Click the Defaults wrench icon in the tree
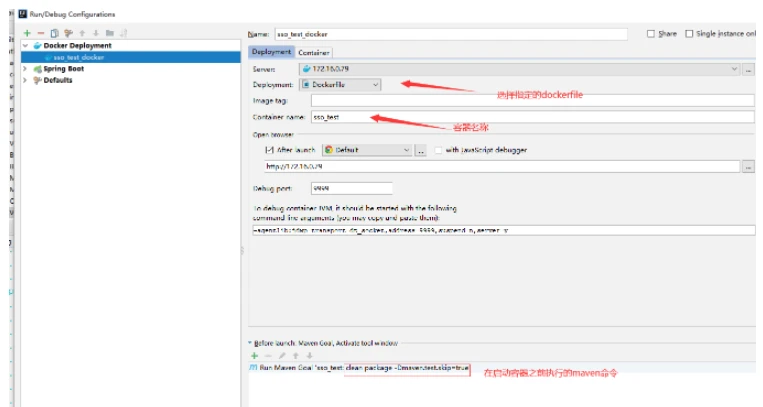The width and height of the screenshot is (763, 407). coord(37,80)
